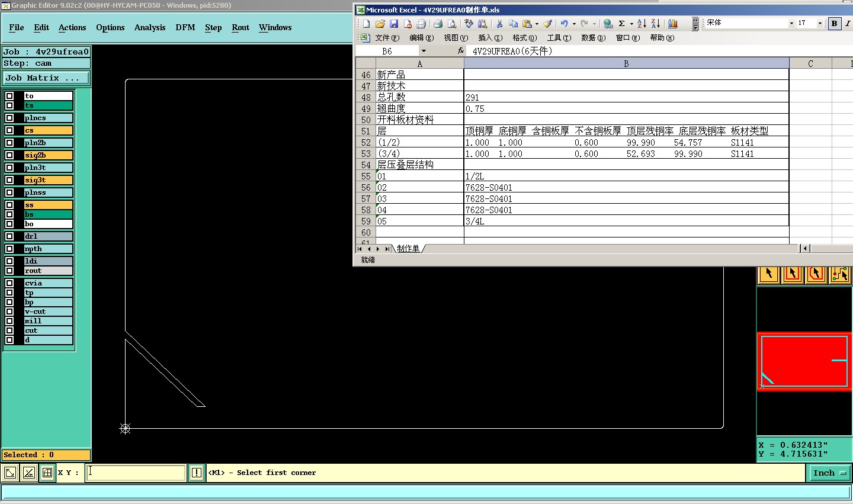Click the absolute coordinate entry icon
Image resolution: width=853 pixels, height=504 pixels.
coord(10,473)
